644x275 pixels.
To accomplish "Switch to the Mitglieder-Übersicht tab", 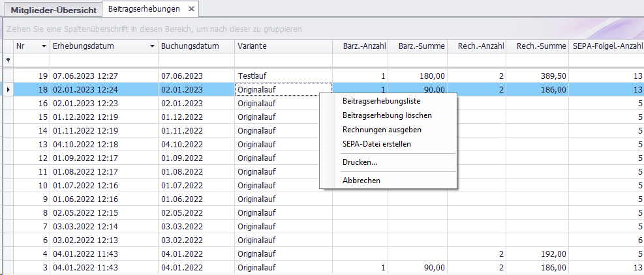I will coord(54,10).
